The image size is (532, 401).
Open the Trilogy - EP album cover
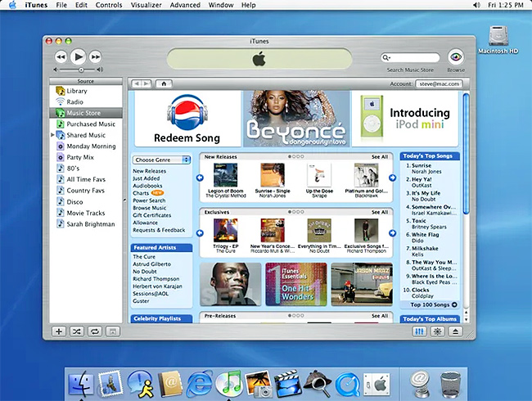[226, 230]
